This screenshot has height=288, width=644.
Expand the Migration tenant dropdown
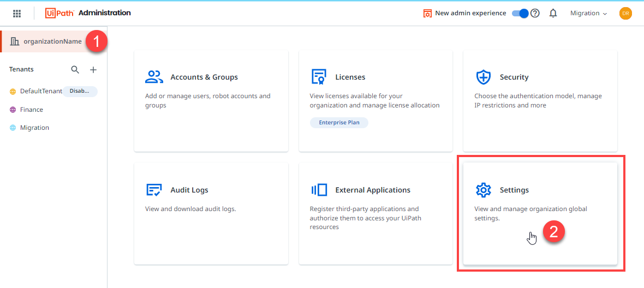(x=588, y=14)
